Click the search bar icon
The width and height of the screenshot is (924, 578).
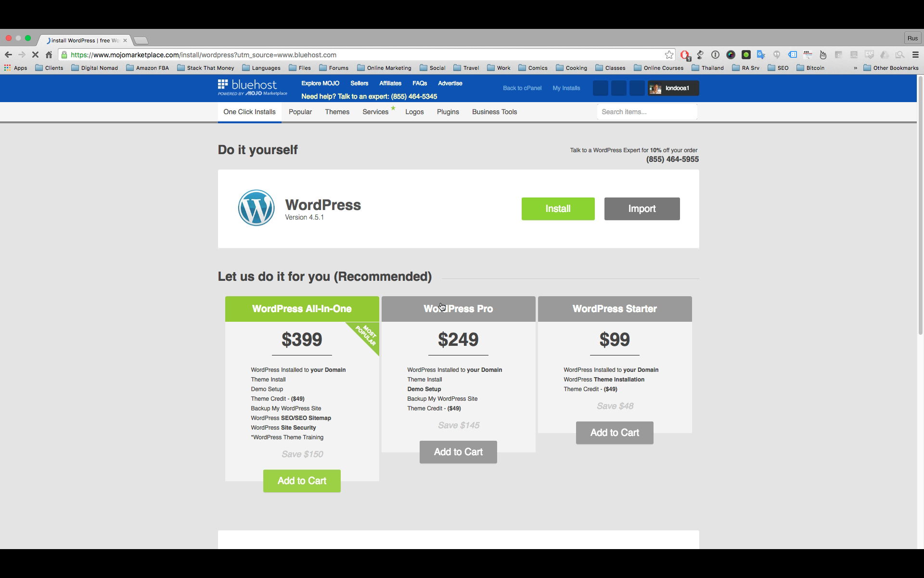click(646, 111)
